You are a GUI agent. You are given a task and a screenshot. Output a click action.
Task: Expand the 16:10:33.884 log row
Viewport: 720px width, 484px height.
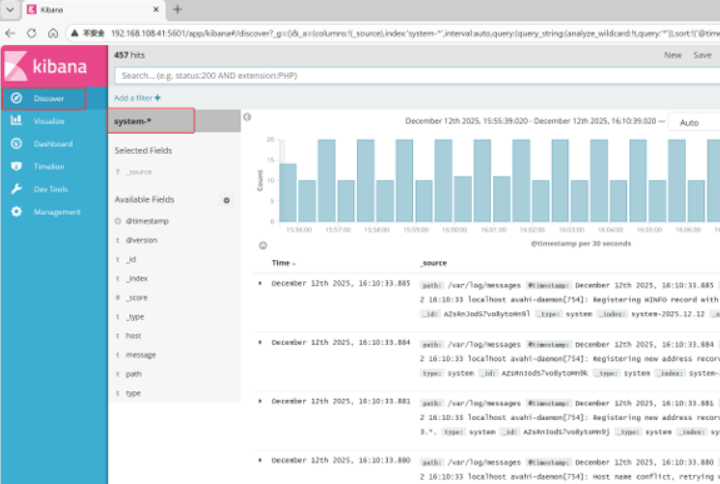(x=260, y=342)
